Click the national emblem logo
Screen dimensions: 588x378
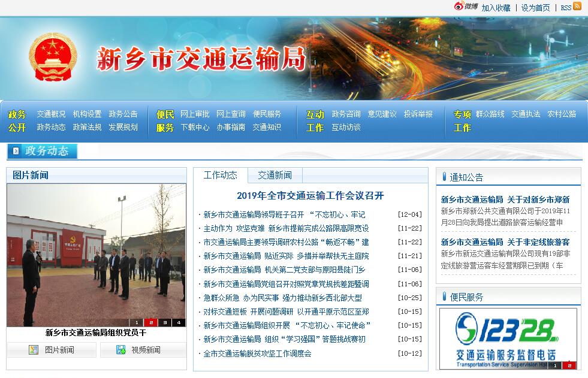pyautogui.click(x=53, y=57)
